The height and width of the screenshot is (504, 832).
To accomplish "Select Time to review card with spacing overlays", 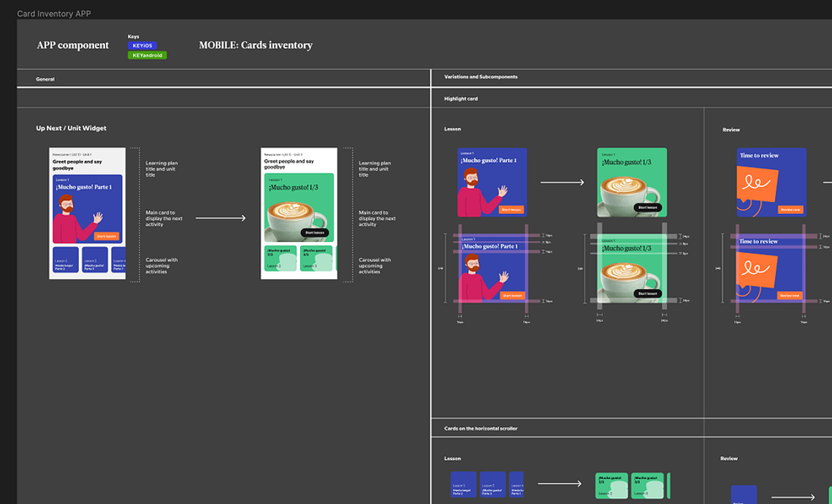I will point(771,268).
